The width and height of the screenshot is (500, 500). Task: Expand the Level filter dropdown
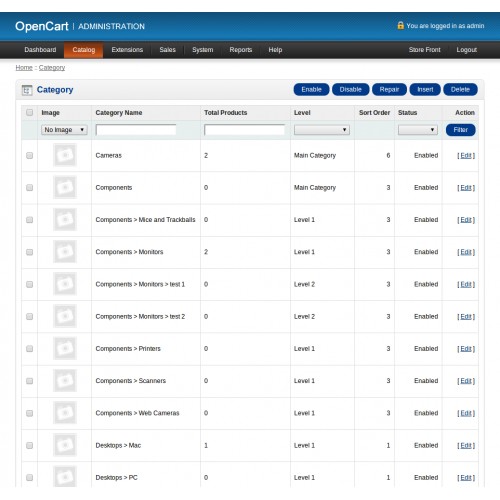tap(322, 130)
